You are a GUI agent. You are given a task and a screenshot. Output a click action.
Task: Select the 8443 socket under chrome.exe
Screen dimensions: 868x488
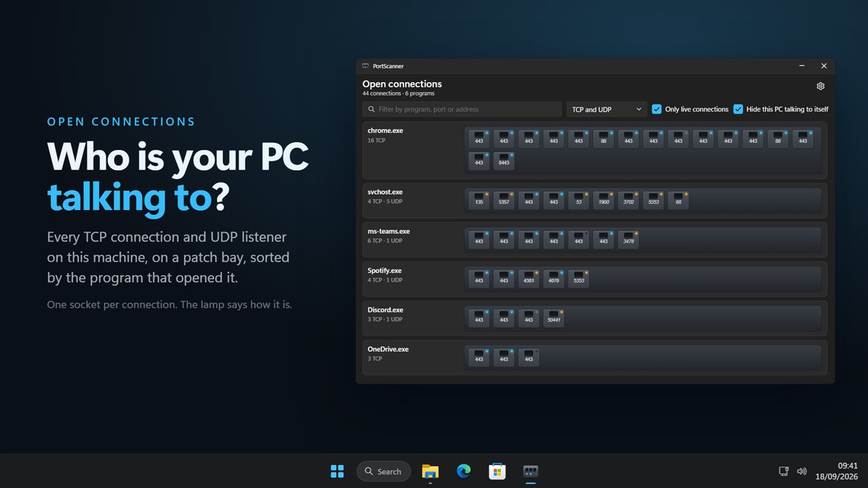tap(504, 161)
